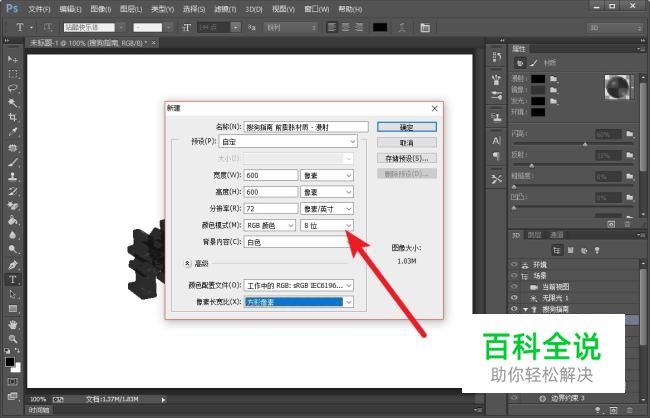Open background contents dropdown 白色
The image size is (650, 418).
pos(298,242)
